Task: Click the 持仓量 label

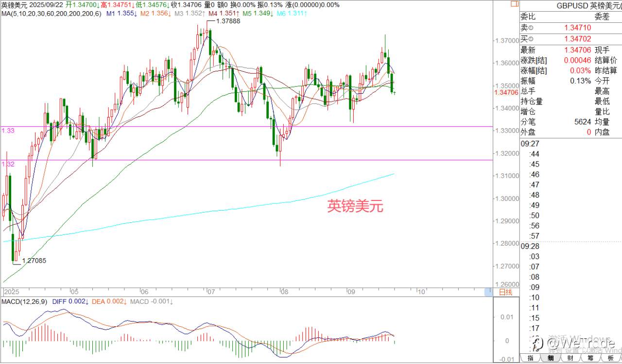Action: (x=532, y=101)
